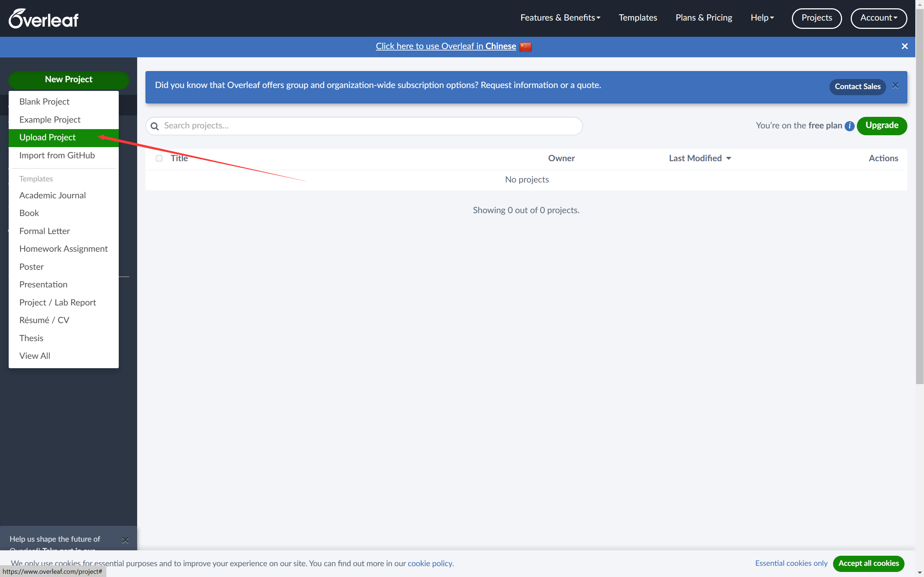Image resolution: width=924 pixels, height=577 pixels.
Task: Open the cookie policy link
Action: (x=430, y=563)
